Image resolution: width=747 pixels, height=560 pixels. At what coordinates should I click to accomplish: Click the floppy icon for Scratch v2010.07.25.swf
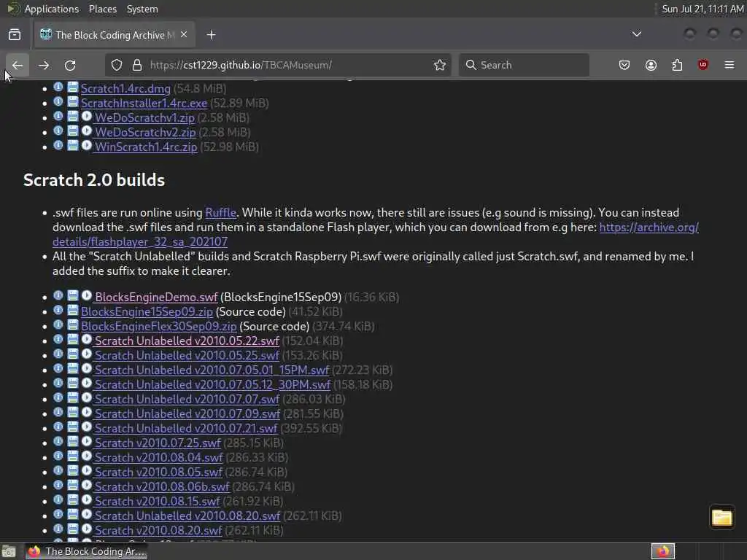[x=72, y=442]
